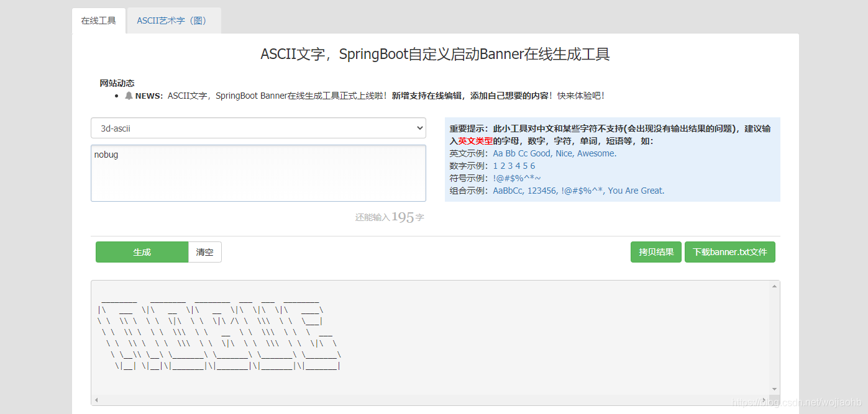868x414 pixels.
Task: Click the right arrow of horizontal scrollbar
Action: [x=765, y=399]
